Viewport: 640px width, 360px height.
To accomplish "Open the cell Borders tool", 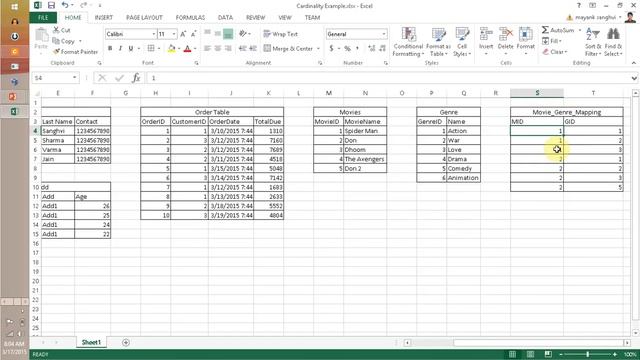I will (151, 48).
